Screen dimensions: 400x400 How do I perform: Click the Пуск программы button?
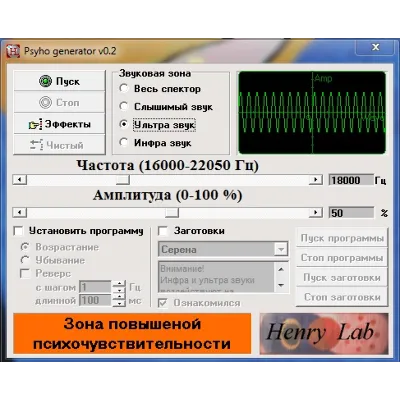342,238
